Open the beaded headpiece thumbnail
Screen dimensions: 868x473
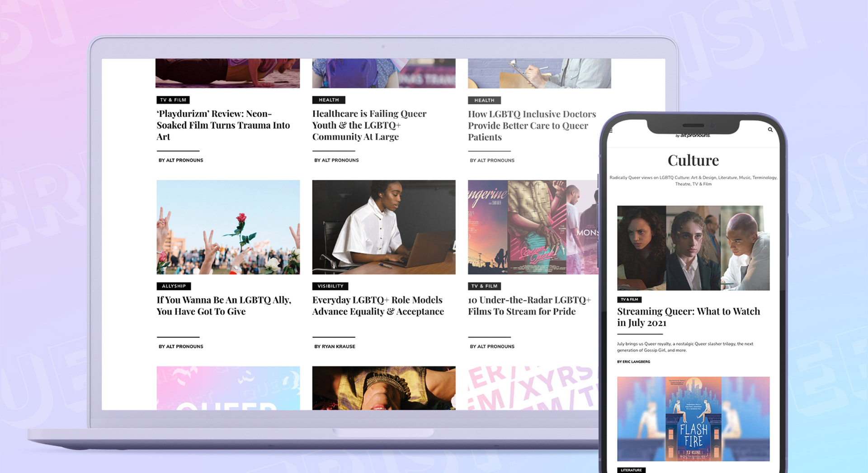point(384,388)
